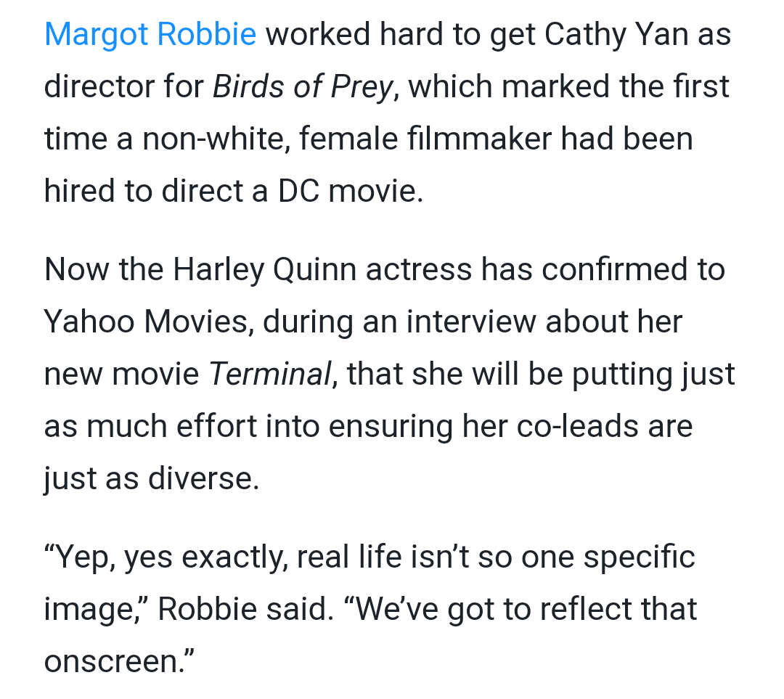The image size is (784, 699).
Task: Click the word director in first paragraph
Action: click(x=99, y=86)
